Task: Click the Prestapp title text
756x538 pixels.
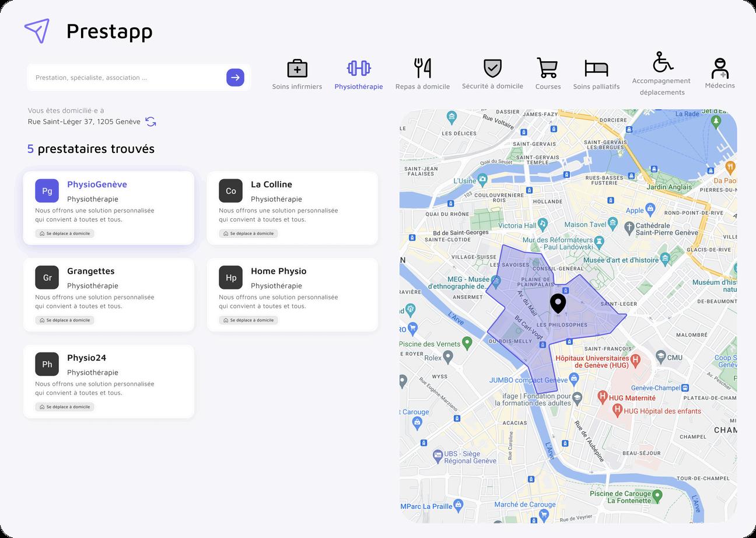Action: tap(110, 31)
